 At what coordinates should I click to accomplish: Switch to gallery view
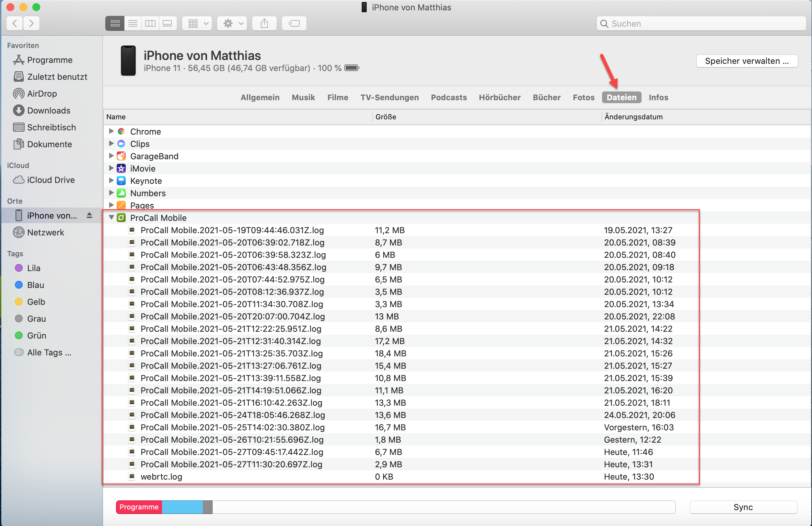click(x=168, y=24)
